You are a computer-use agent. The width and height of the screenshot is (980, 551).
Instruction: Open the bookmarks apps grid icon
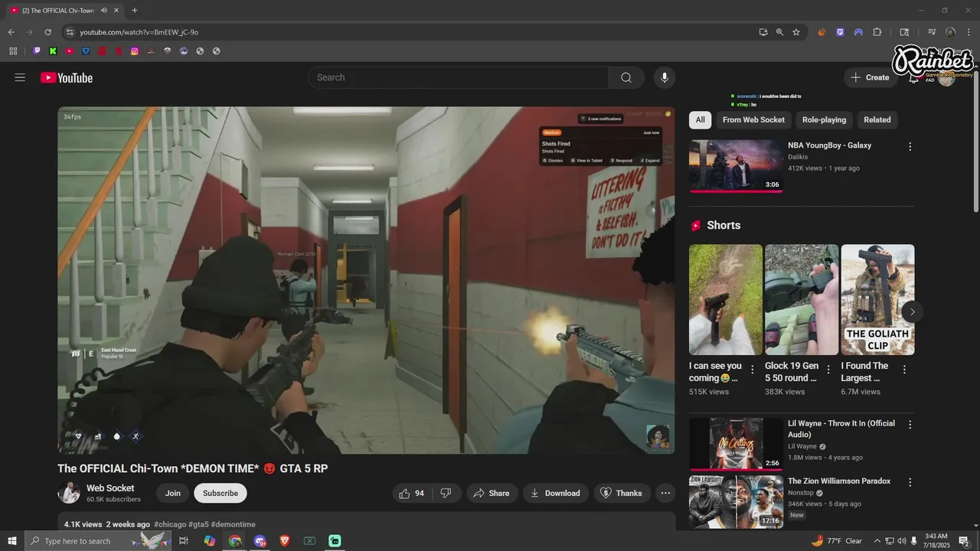coord(13,51)
